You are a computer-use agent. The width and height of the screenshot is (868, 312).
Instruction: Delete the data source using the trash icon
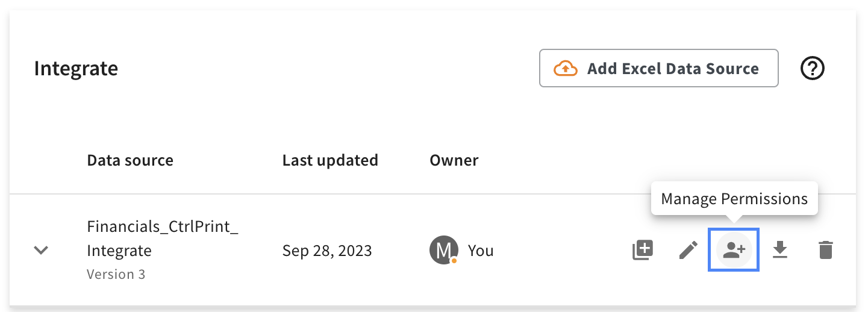click(x=825, y=250)
